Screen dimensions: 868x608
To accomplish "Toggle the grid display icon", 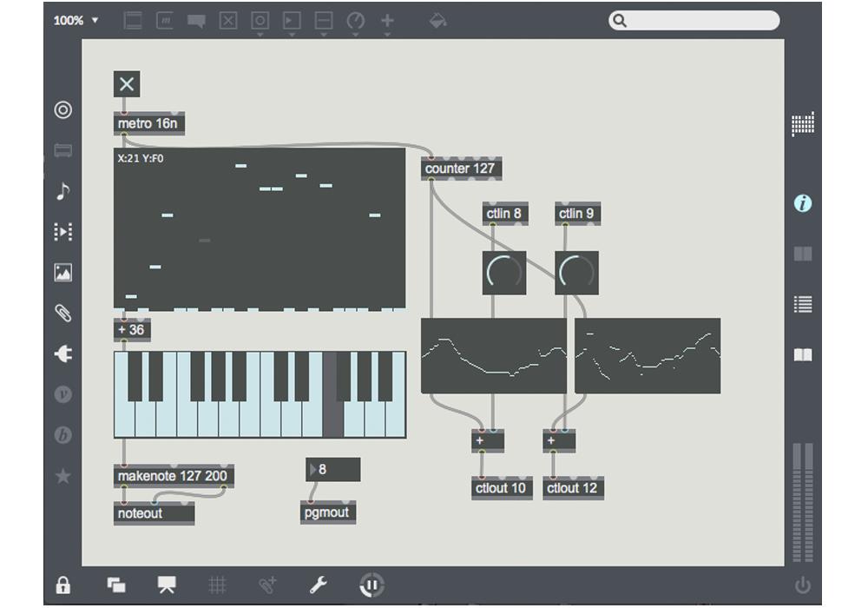I will pos(217,585).
